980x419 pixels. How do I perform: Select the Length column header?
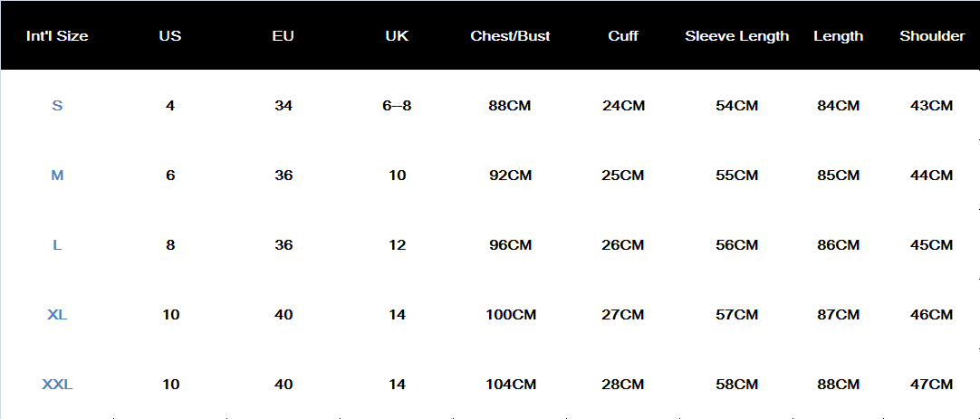click(x=838, y=36)
